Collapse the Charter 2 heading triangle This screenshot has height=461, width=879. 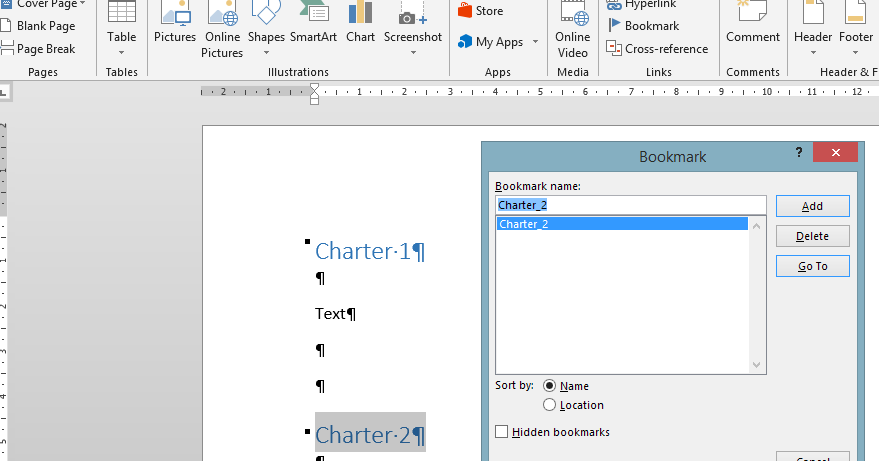point(307,431)
